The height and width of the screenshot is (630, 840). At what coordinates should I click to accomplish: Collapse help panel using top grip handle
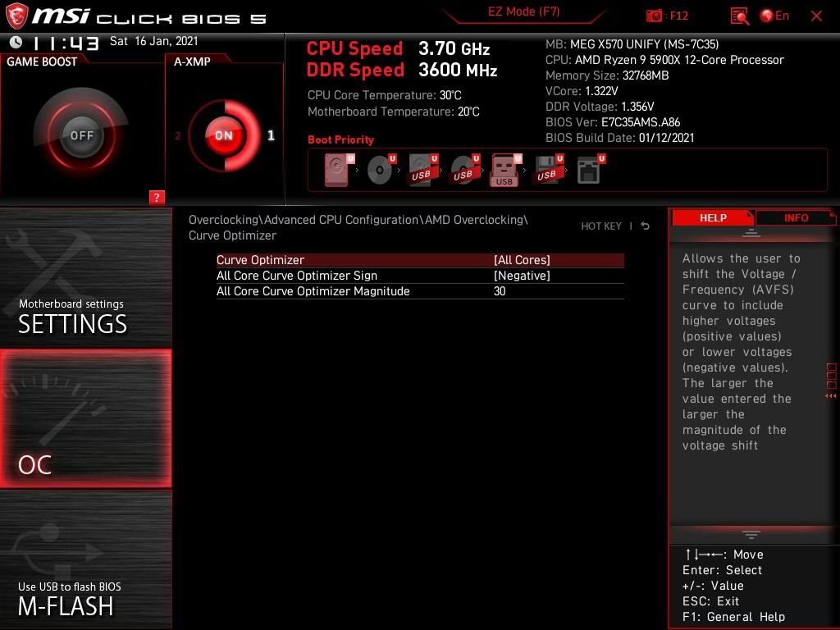point(751,233)
